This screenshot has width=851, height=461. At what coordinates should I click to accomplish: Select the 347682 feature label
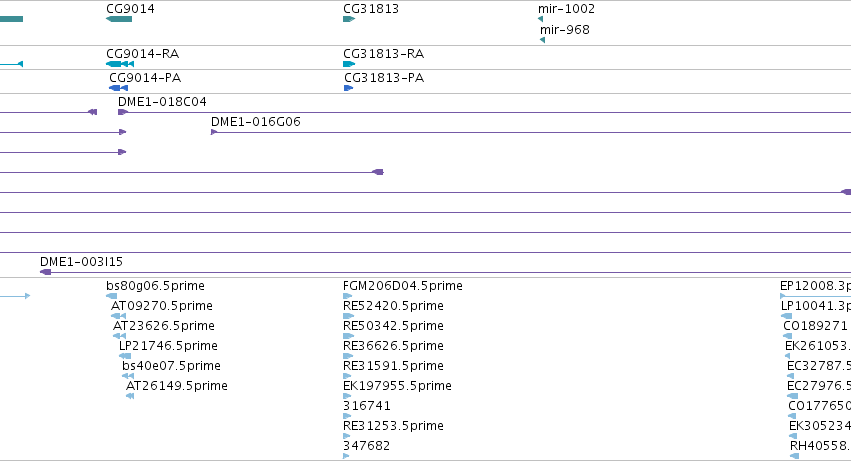[366, 445]
